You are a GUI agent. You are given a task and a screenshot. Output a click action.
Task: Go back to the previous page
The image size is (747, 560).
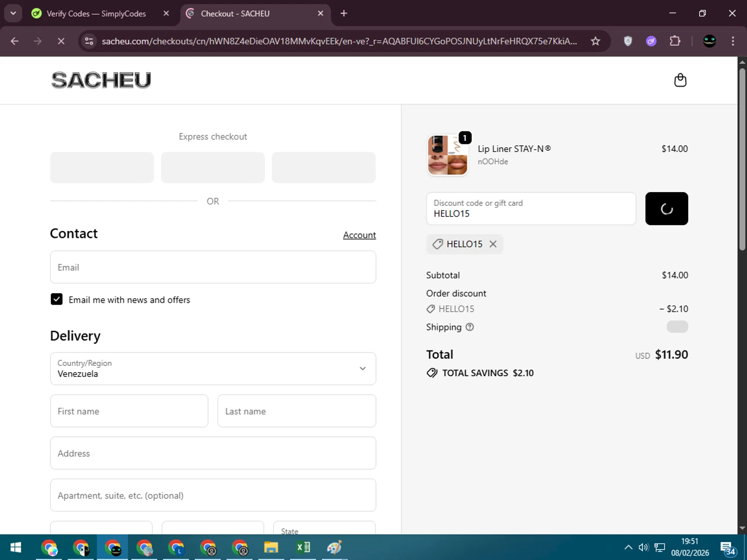[14, 41]
